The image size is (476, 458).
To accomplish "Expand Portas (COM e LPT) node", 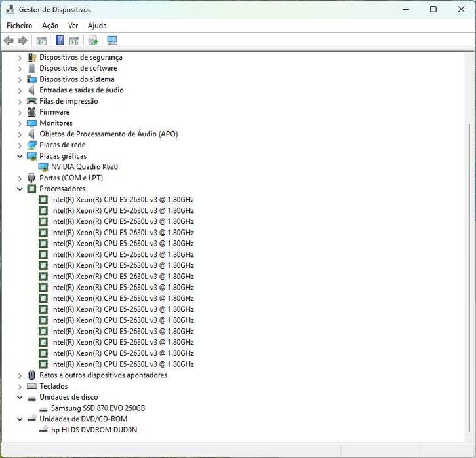I will [20, 178].
